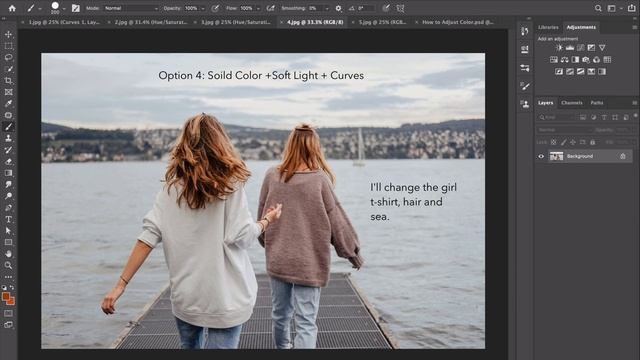The image size is (640, 360).
Task: Add an Exposure adjustment
Action: [x=591, y=48]
